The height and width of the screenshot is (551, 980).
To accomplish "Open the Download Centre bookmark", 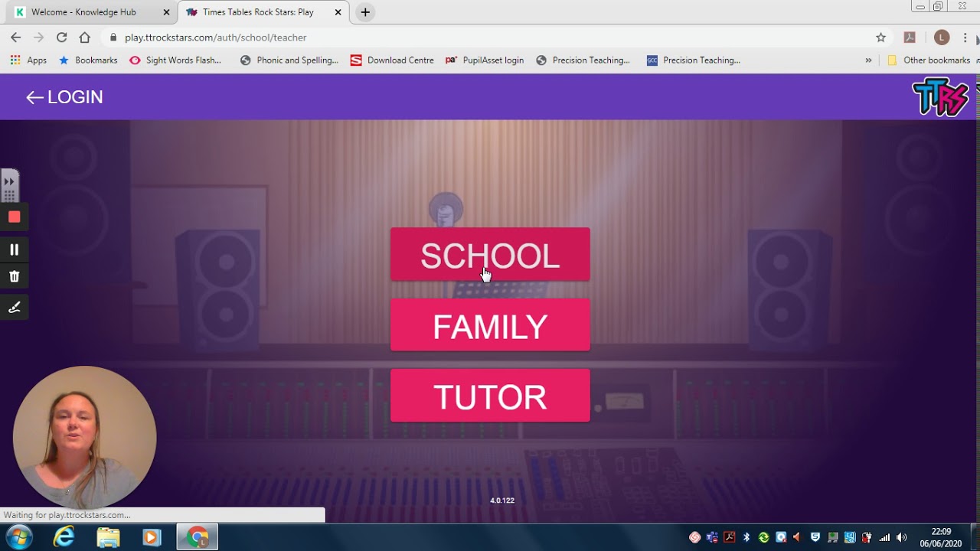I will coord(392,60).
